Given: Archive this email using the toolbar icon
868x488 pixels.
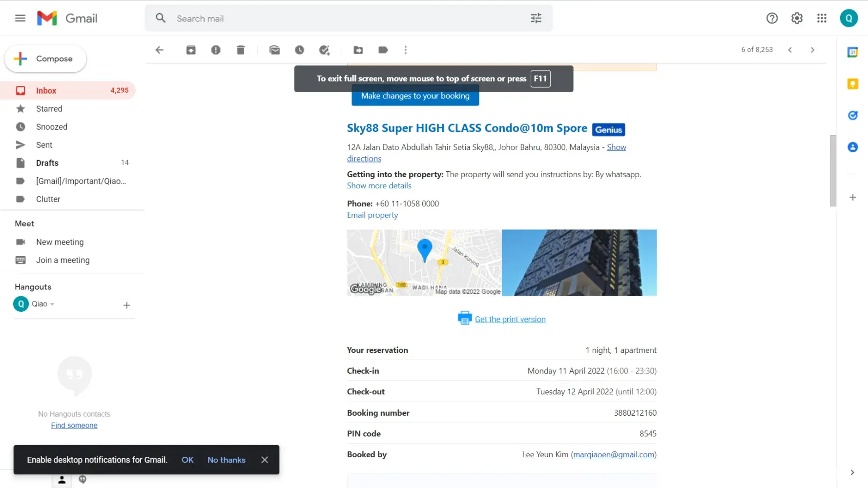Looking at the screenshot, I should coord(191,50).
